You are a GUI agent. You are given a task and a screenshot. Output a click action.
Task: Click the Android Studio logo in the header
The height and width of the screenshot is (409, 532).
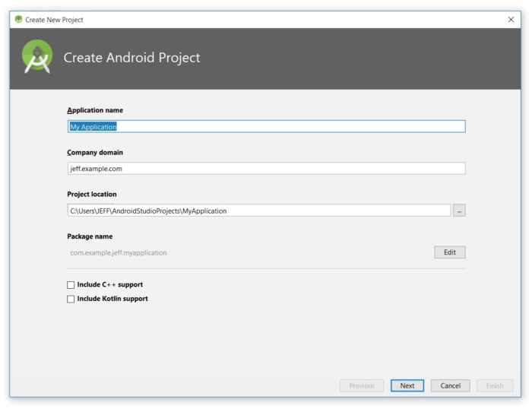37,57
